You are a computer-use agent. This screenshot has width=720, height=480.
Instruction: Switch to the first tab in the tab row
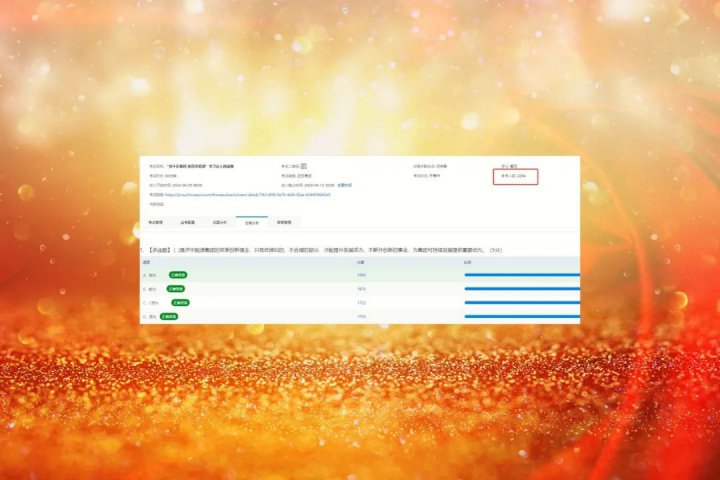click(x=156, y=222)
